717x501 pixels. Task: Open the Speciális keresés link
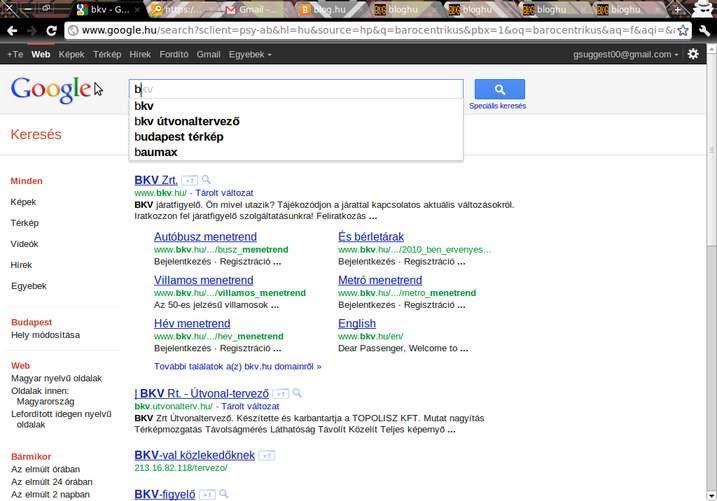click(x=498, y=106)
